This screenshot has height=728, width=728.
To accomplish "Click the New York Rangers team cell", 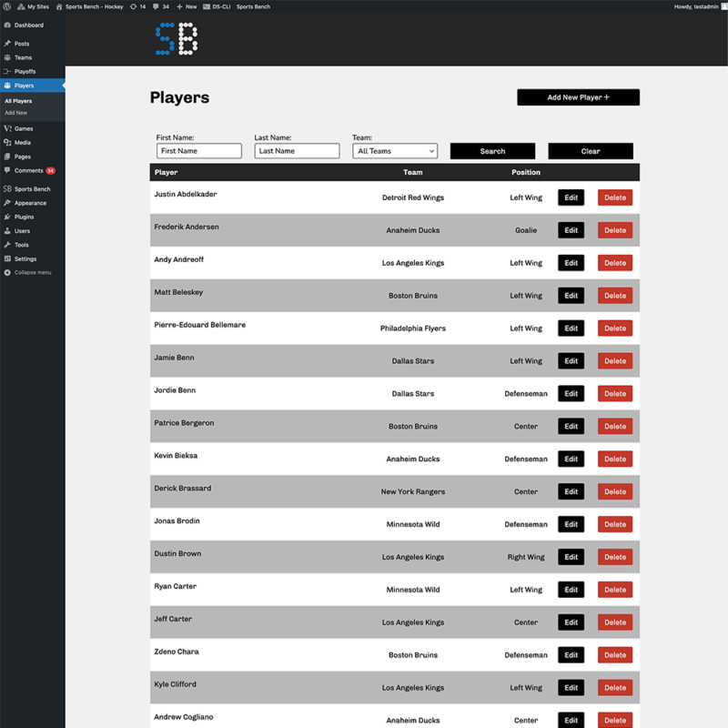I will 413,491.
